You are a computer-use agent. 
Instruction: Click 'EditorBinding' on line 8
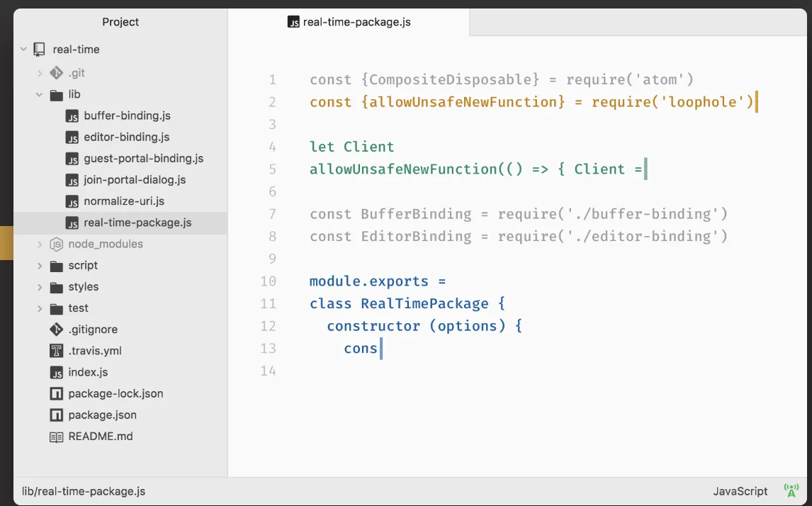[417, 236]
